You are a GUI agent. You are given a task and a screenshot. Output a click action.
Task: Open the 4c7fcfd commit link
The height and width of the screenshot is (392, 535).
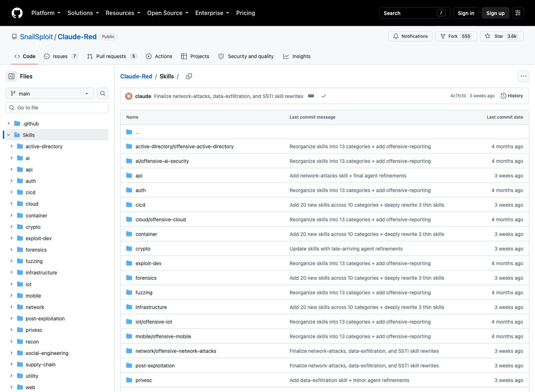tap(458, 96)
